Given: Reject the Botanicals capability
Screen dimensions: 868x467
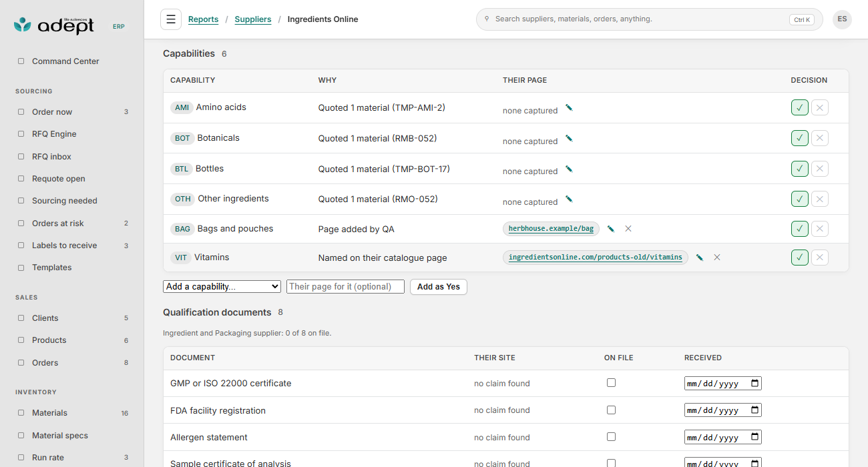Looking at the screenshot, I should (x=820, y=138).
